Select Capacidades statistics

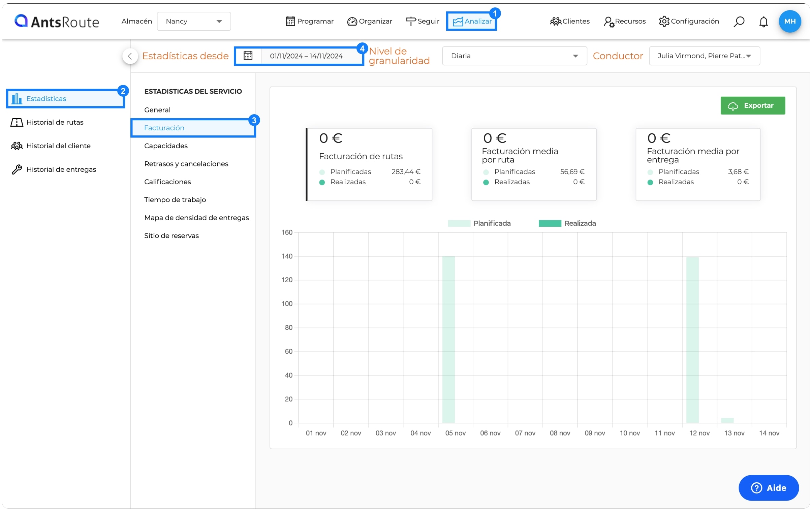pyautogui.click(x=166, y=146)
